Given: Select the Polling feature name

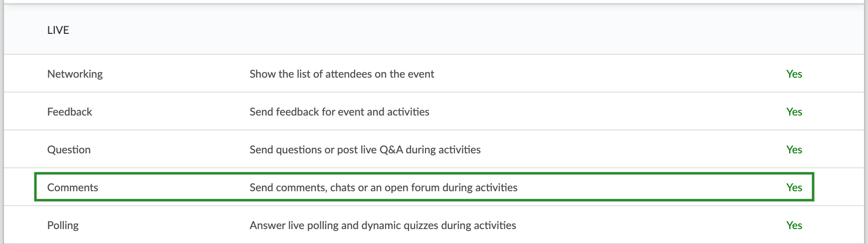Looking at the screenshot, I should [x=63, y=225].
